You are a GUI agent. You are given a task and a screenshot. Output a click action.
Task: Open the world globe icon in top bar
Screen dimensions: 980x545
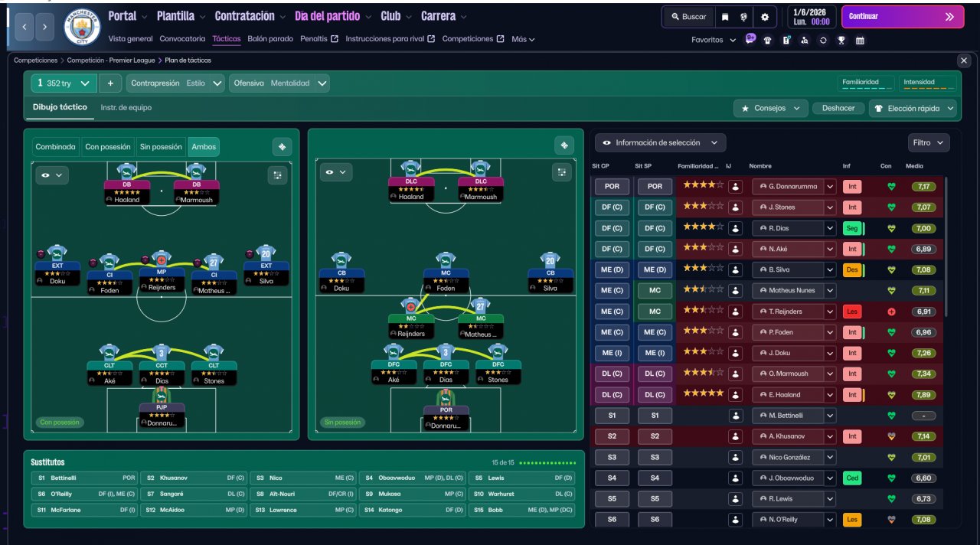point(744,16)
